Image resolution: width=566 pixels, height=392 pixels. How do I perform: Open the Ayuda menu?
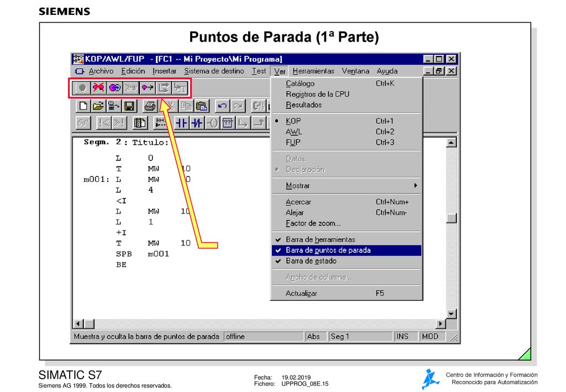coord(387,71)
